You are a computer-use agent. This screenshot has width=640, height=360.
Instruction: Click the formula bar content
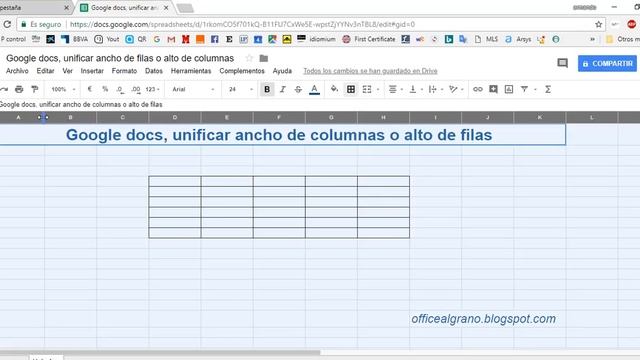coord(81,104)
